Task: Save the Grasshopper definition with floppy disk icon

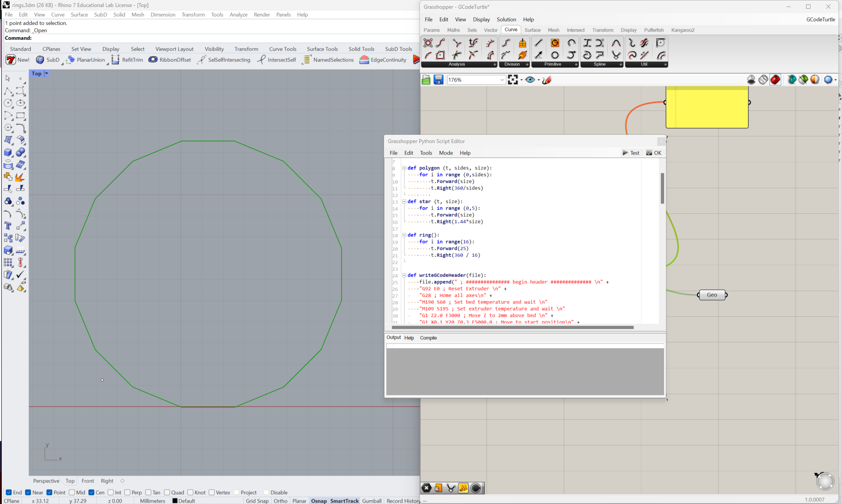Action: [x=438, y=80]
